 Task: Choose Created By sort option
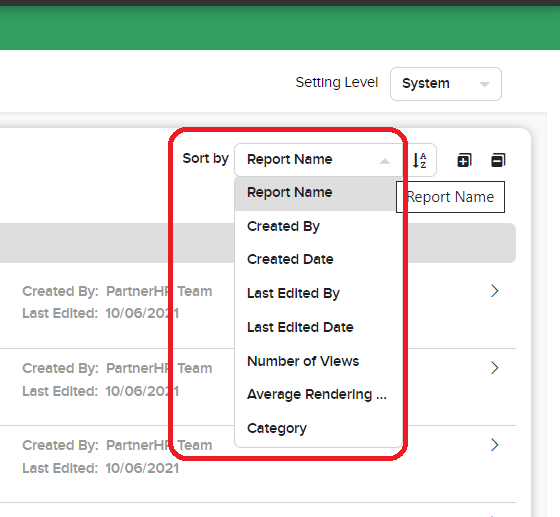(318, 226)
